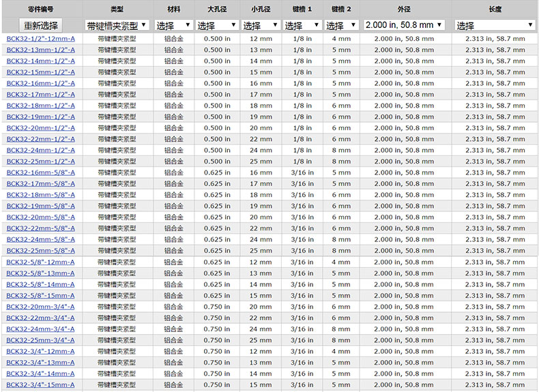This screenshot has width=539, height=392.
Task: Click part number BCK32-22mm-5/8"-A
Action: 41,228
